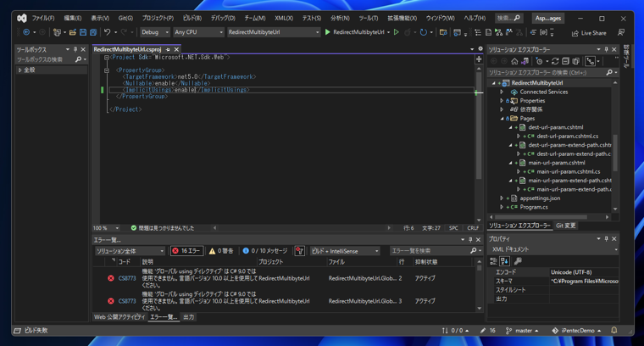Click Home icon in Solution Explorer toolbar
Viewport: 644px width, 346px height.
tap(514, 61)
